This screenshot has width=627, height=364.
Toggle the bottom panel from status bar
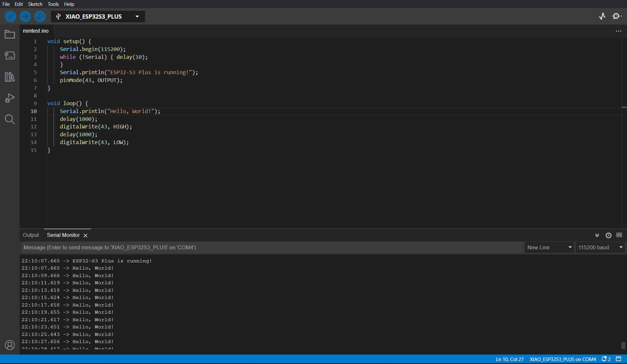click(x=619, y=359)
